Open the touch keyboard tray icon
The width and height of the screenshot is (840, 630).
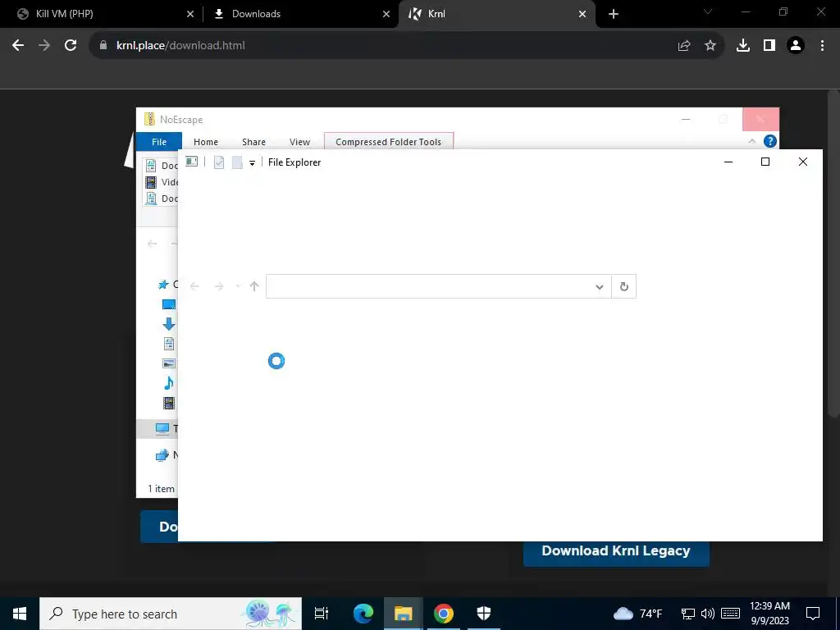[x=731, y=614]
